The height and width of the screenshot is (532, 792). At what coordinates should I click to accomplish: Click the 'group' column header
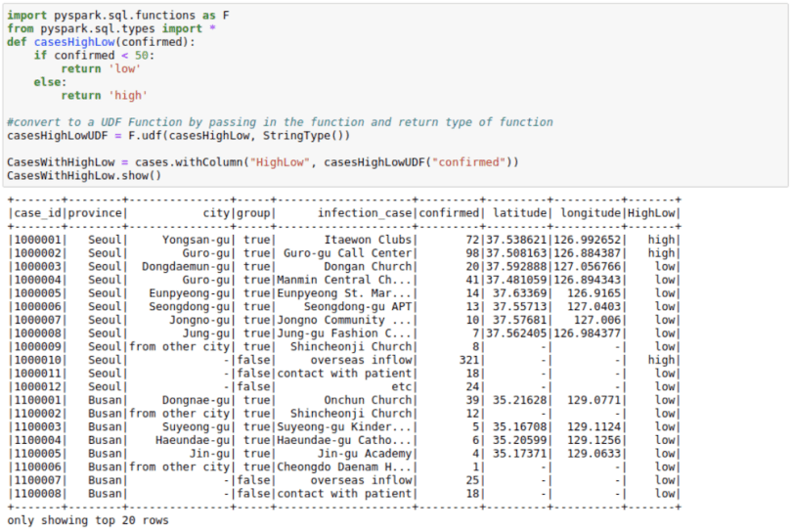253,213
